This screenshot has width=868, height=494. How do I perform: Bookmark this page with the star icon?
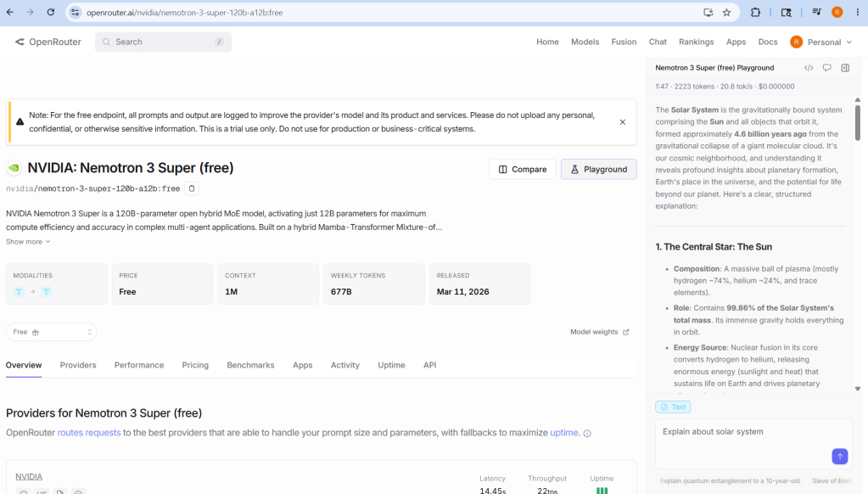pyautogui.click(x=726, y=12)
